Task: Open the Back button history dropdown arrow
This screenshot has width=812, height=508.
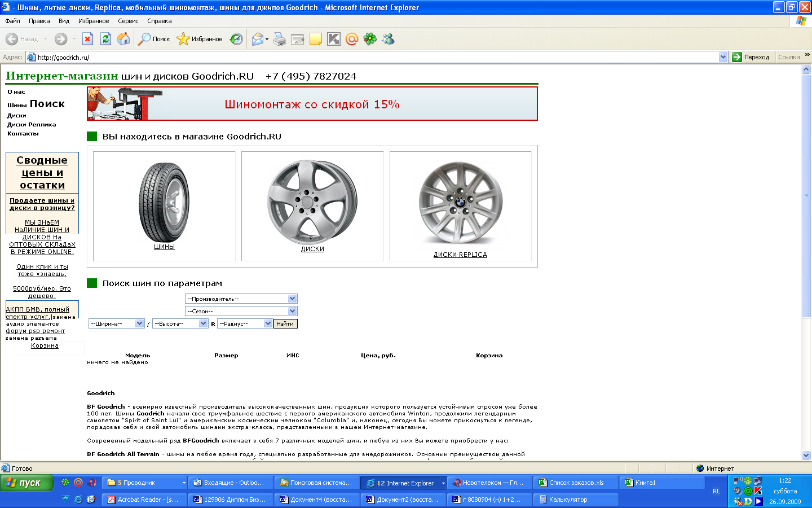Action: (45, 39)
